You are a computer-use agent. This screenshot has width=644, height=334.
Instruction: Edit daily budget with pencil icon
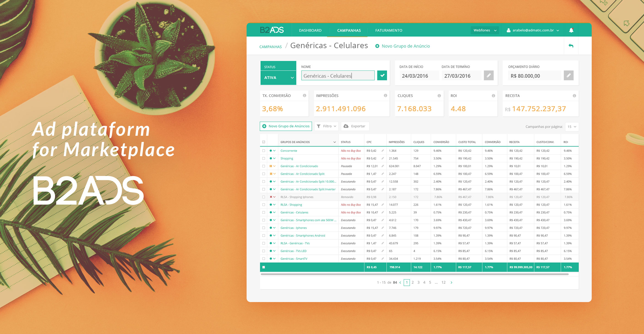569,75
